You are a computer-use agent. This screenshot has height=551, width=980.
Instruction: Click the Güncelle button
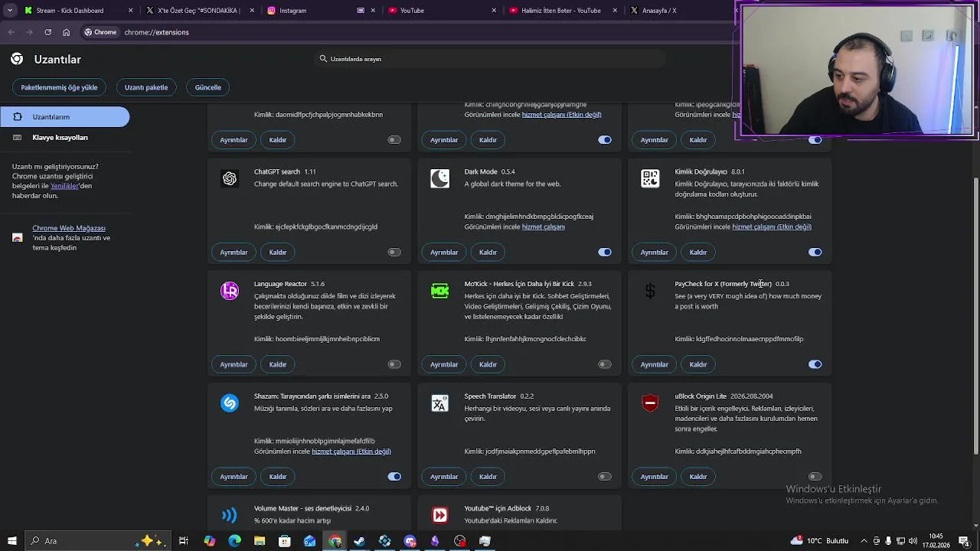(x=208, y=87)
